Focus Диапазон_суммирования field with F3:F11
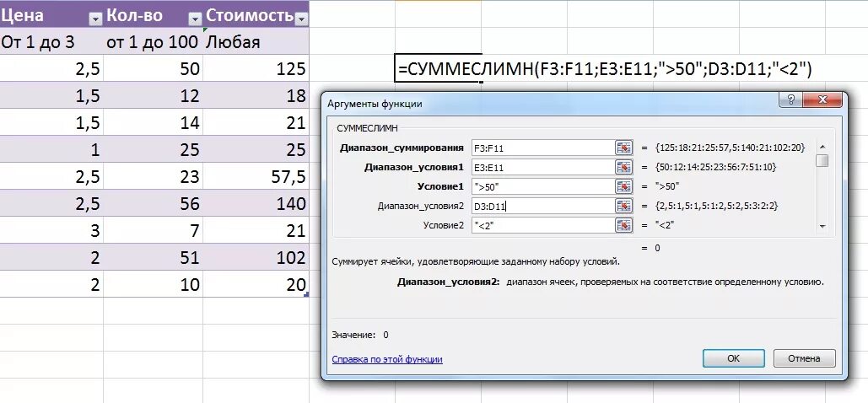868x403 pixels. 542,148
